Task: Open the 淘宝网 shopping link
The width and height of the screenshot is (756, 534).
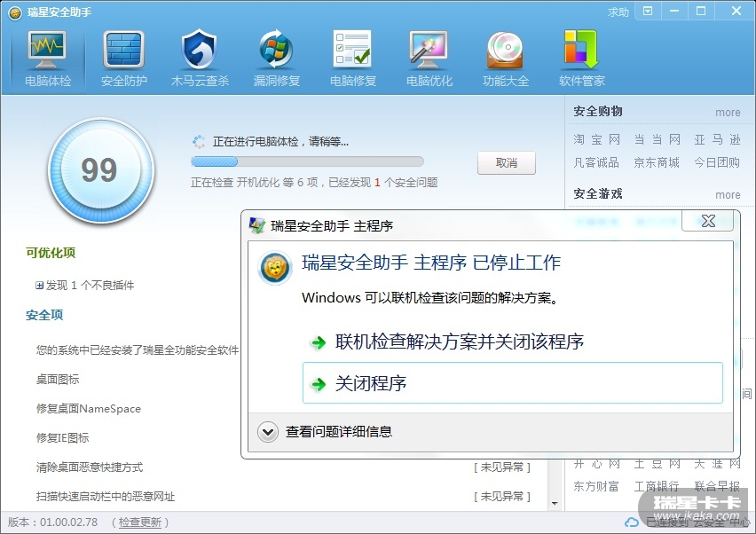Action: [x=596, y=140]
